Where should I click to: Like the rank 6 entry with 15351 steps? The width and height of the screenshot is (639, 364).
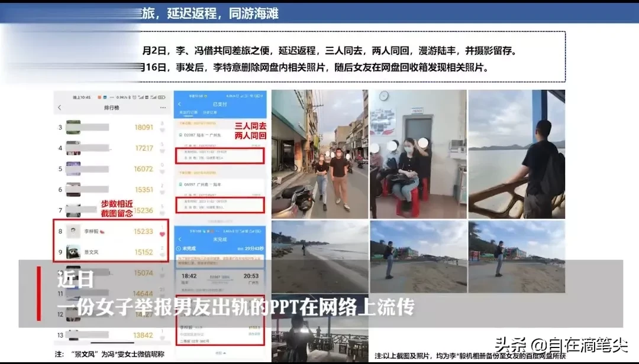[162, 193]
